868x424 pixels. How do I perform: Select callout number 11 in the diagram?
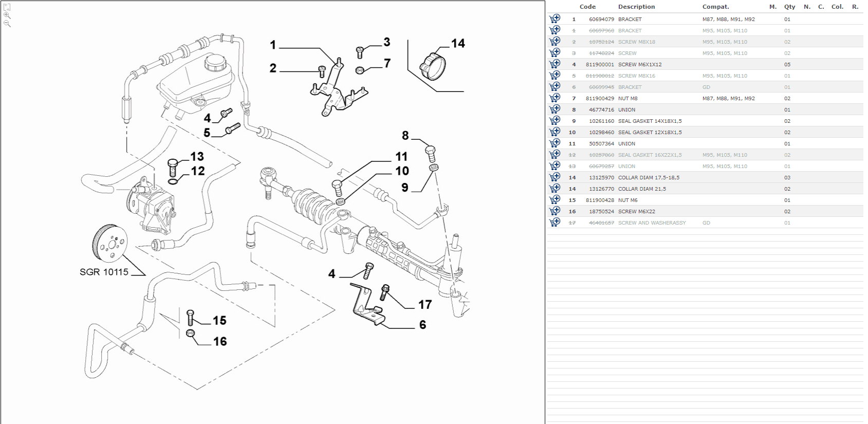point(401,156)
